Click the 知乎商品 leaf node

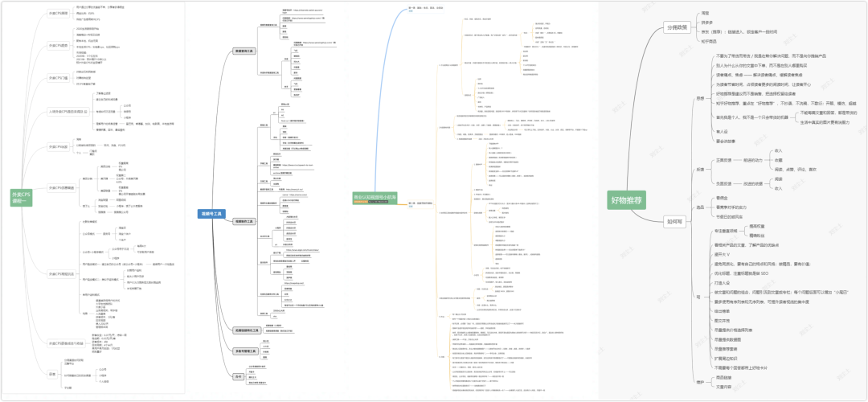[710, 42]
